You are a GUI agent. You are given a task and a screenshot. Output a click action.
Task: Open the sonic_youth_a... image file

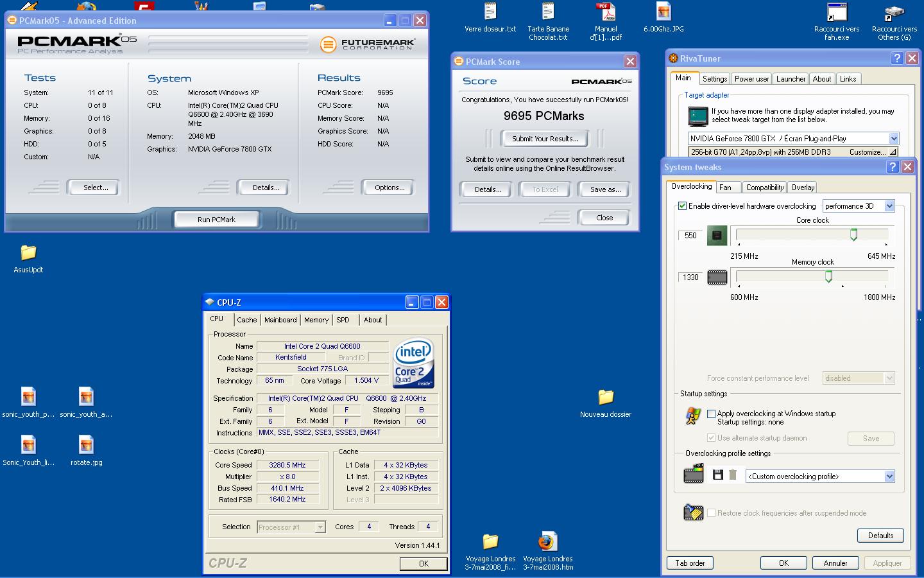click(86, 403)
